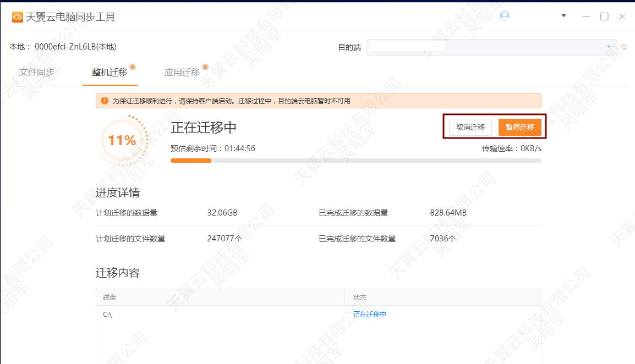Click the 11% circular progress indicator
The image size is (635, 364).
122,141
